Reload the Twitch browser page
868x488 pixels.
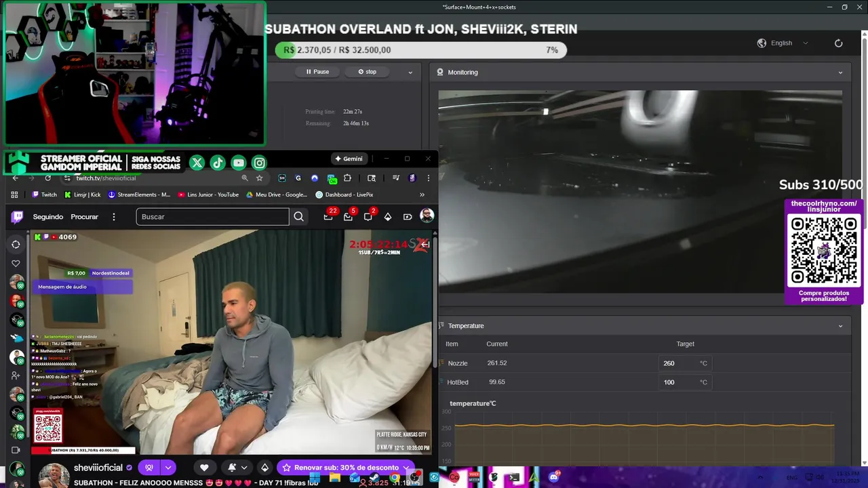[x=47, y=178]
